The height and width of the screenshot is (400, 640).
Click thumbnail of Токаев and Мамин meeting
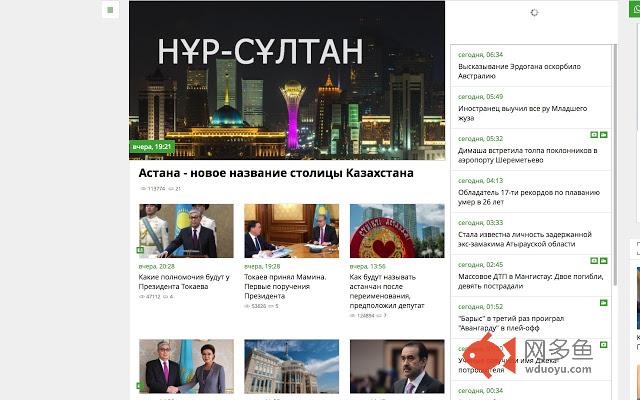[x=291, y=231]
